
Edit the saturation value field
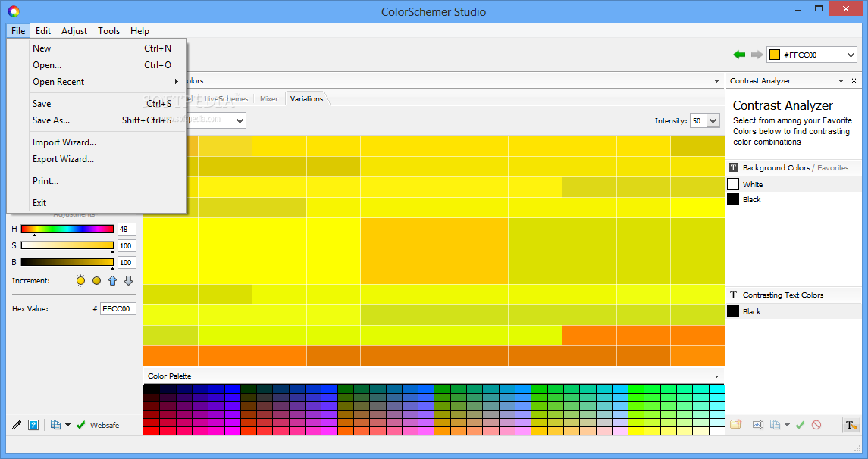click(x=127, y=245)
